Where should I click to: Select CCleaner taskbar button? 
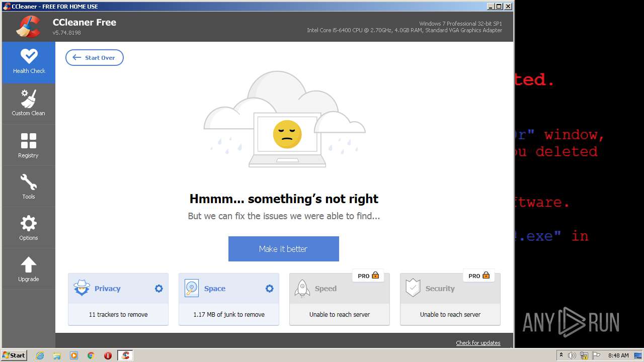pyautogui.click(x=125, y=355)
